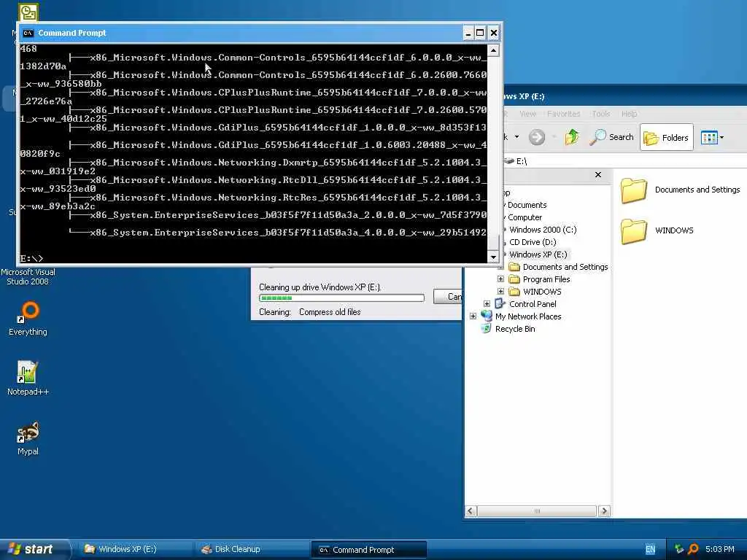Viewport: 747px width, 560px height.
Task: Toggle the Folders pane button
Action: [x=666, y=138]
